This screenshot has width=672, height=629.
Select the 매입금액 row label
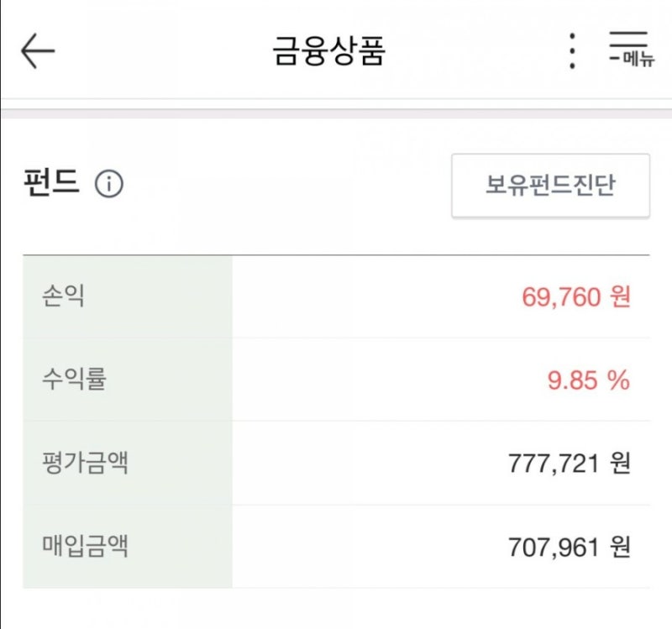pyautogui.click(x=85, y=546)
